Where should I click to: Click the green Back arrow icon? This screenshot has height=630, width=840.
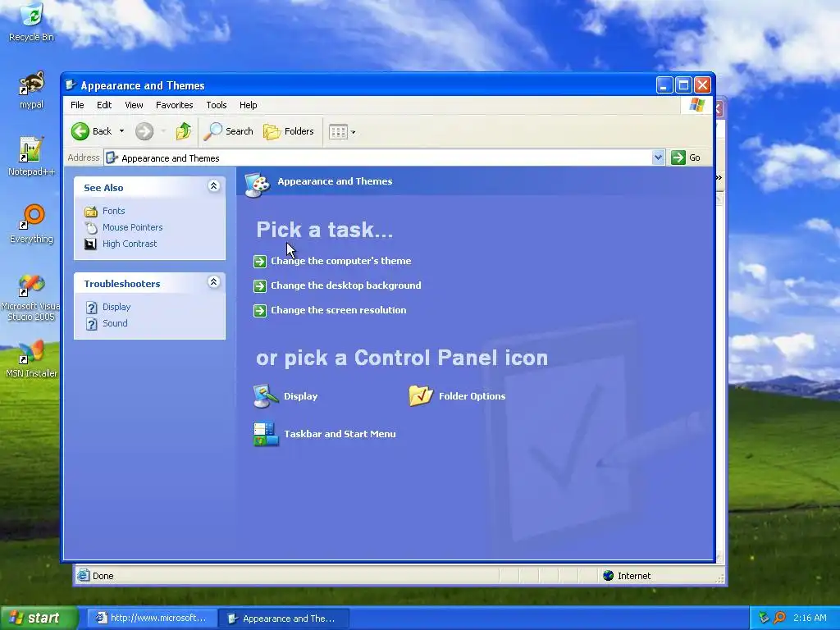click(x=80, y=131)
